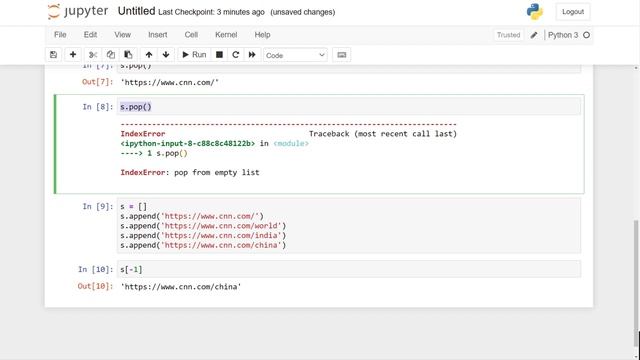Click the Out[7] prompt label
The image size is (640, 360).
click(x=98, y=82)
